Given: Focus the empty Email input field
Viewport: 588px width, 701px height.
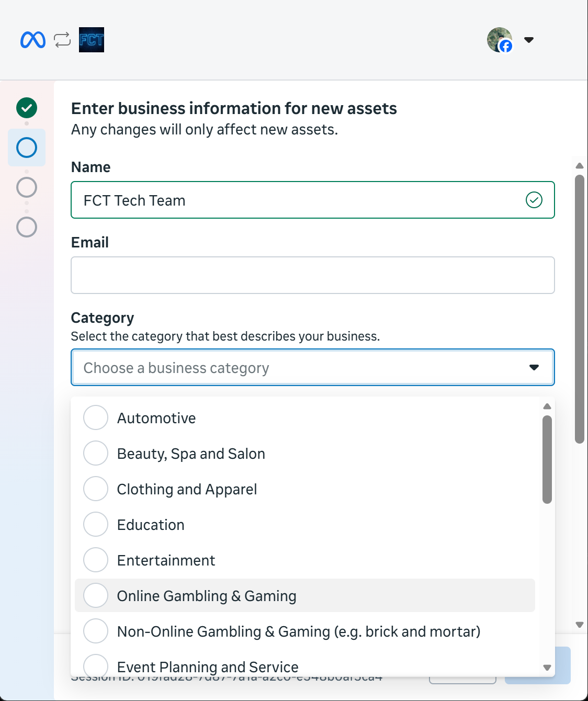Looking at the screenshot, I should tap(313, 275).
